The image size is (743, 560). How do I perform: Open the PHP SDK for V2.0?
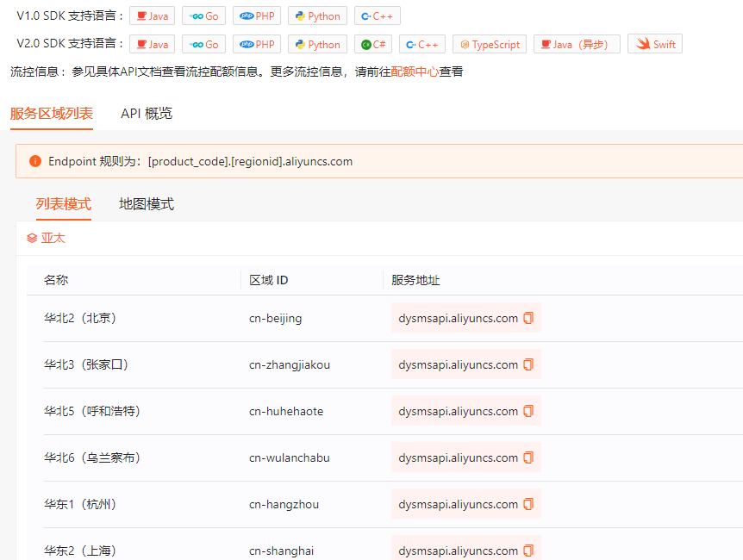[x=256, y=44]
